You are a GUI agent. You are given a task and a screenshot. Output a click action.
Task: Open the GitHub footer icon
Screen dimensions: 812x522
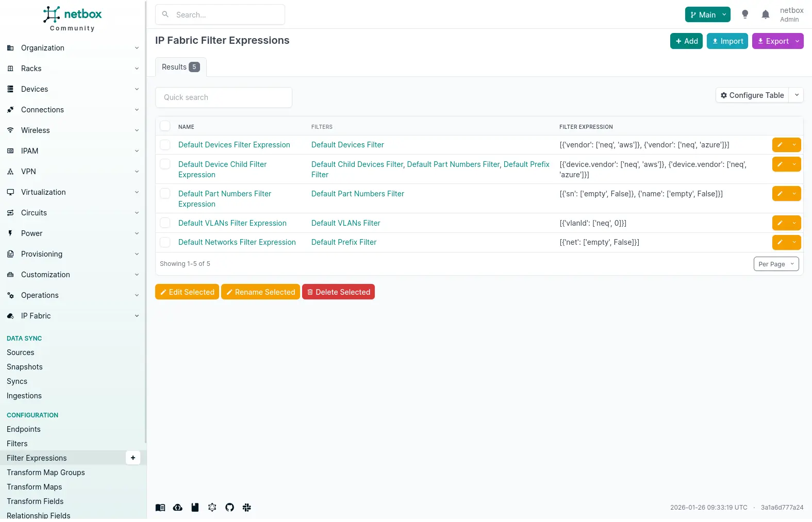[x=229, y=508]
